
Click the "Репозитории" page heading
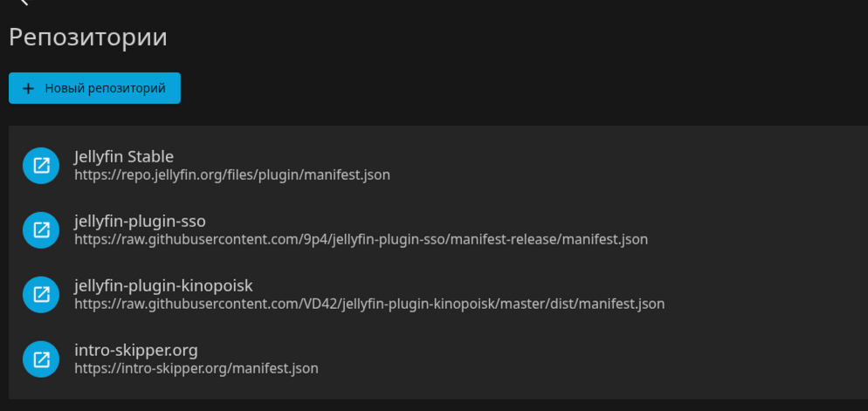tap(88, 38)
